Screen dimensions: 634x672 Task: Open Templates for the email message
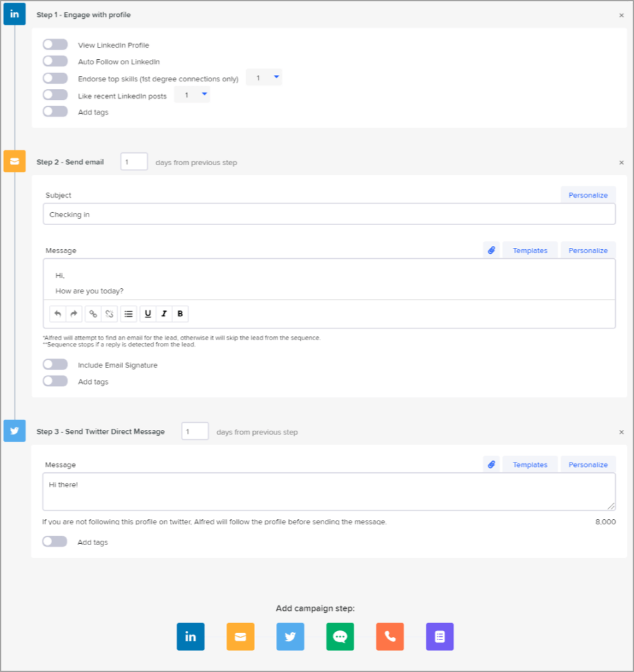click(530, 250)
